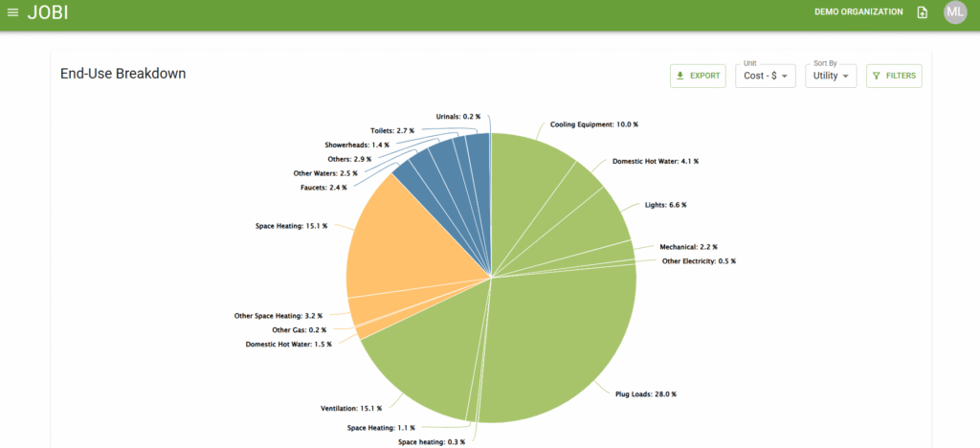Click the JOBI logo
This screenshot has height=448, width=980.
(x=48, y=12)
